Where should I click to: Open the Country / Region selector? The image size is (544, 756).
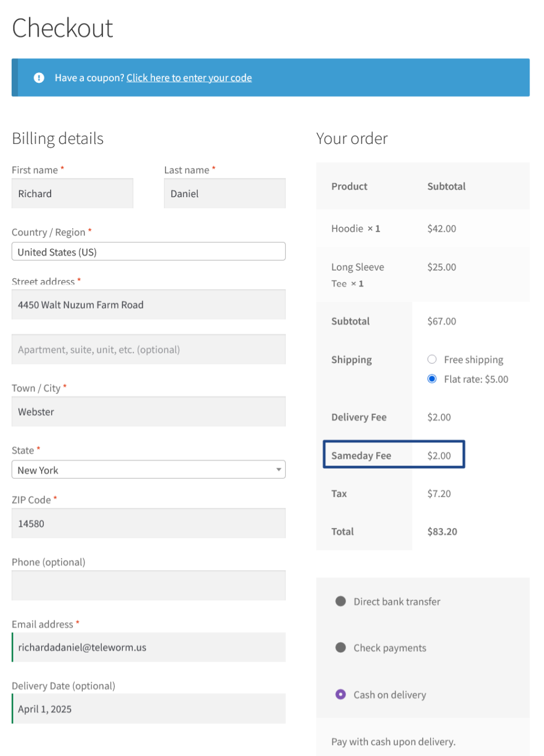tap(148, 252)
